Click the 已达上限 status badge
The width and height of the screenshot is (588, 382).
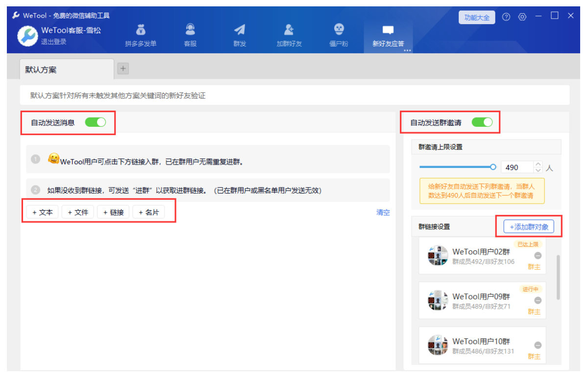click(x=528, y=244)
